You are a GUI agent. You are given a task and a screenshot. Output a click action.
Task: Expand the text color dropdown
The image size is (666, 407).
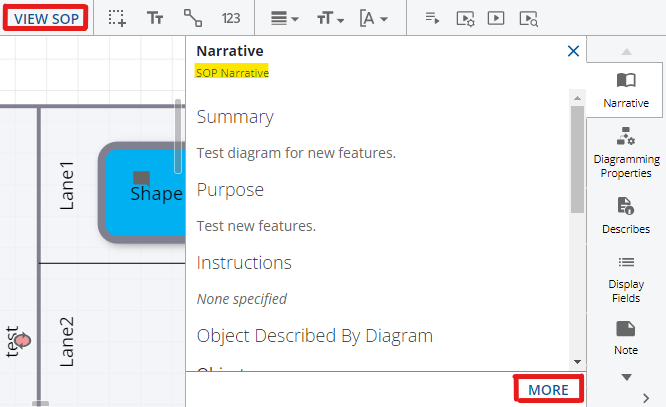[x=374, y=18]
